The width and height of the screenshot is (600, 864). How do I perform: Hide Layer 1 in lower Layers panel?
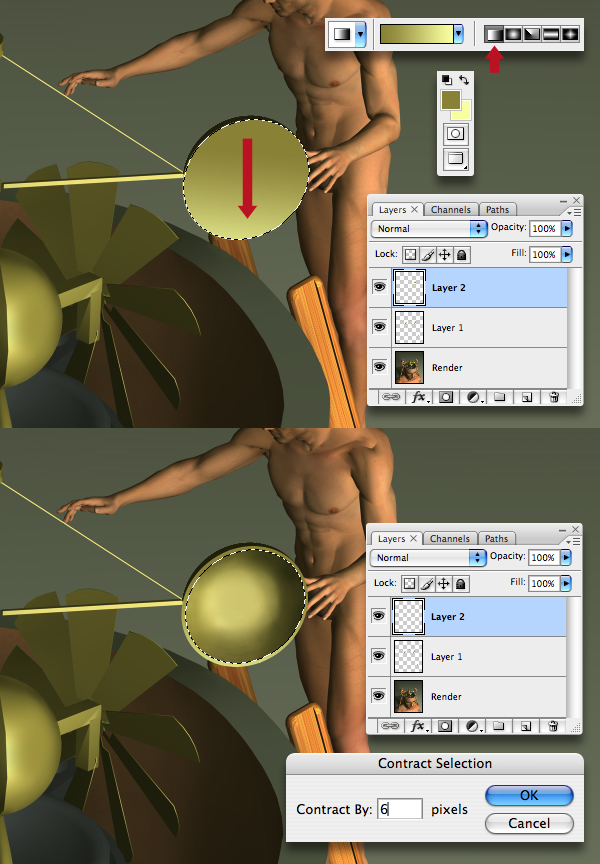point(379,656)
